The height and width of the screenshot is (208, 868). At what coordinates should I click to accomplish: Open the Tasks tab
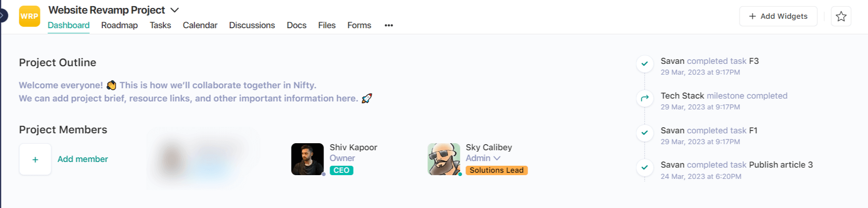(160, 25)
